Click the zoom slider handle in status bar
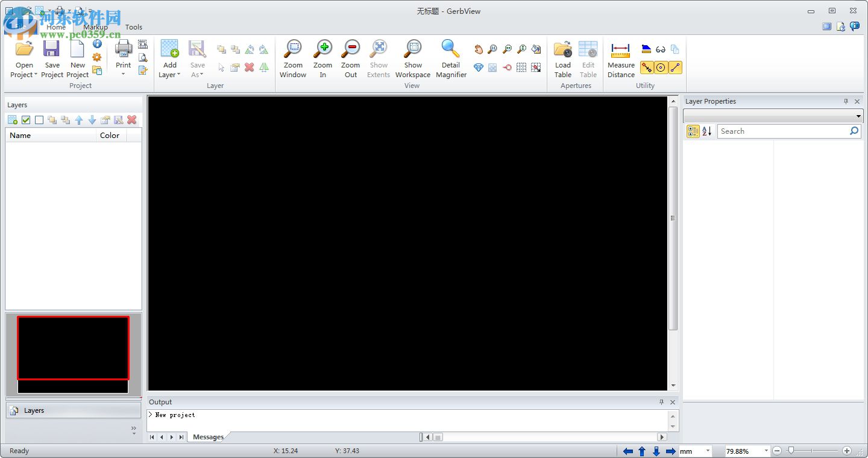 coord(791,450)
